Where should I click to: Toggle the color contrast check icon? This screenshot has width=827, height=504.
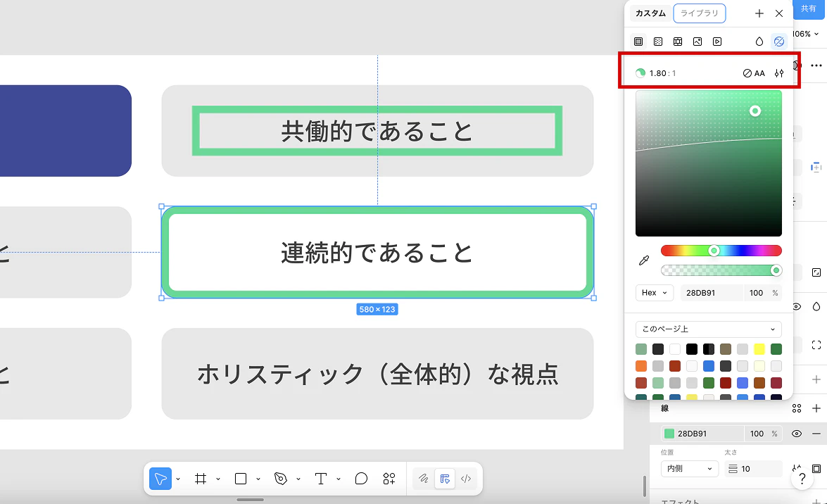779,41
